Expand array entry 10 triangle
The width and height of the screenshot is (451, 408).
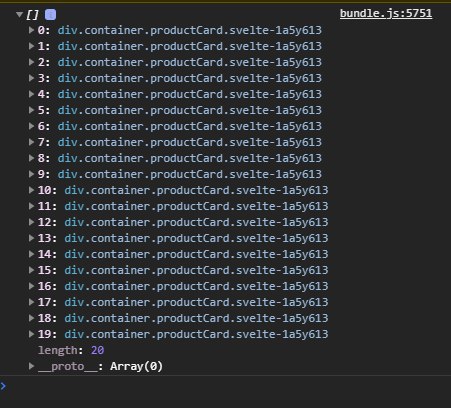click(31, 190)
